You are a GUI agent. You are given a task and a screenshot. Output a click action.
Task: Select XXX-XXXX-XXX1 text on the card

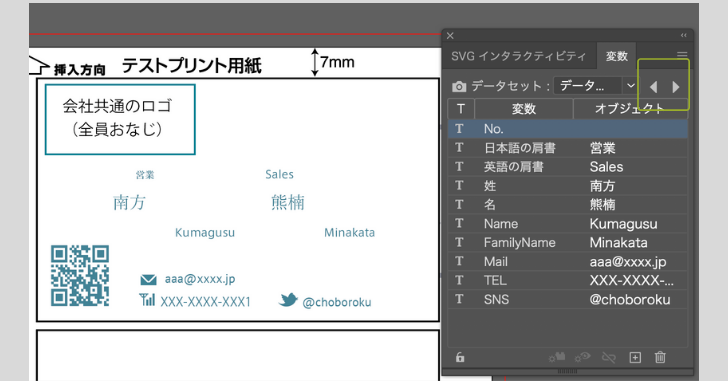205,302
